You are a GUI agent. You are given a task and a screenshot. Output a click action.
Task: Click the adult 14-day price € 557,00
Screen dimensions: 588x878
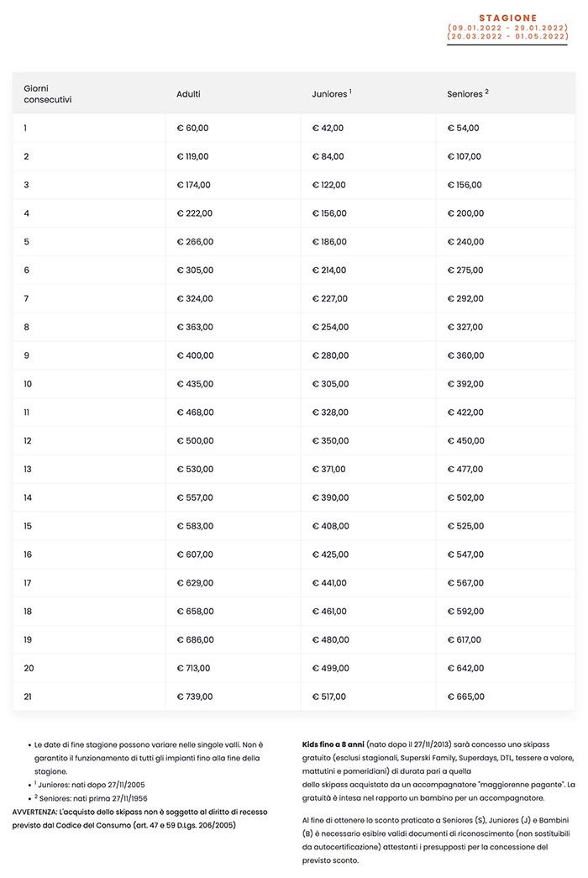pyautogui.click(x=194, y=497)
